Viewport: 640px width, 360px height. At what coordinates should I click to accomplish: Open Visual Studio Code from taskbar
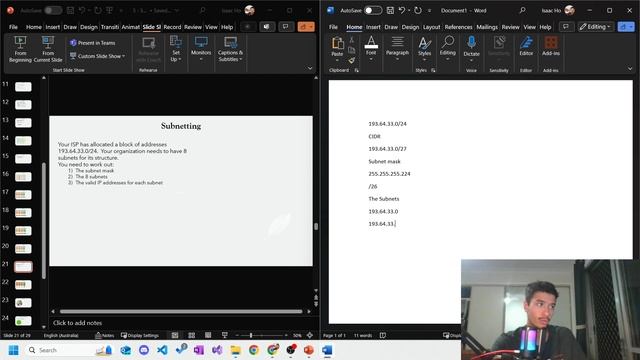162,350
